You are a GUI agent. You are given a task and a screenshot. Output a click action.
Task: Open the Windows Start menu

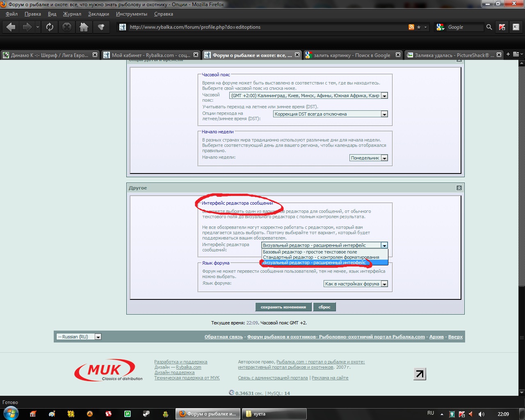(x=11, y=413)
